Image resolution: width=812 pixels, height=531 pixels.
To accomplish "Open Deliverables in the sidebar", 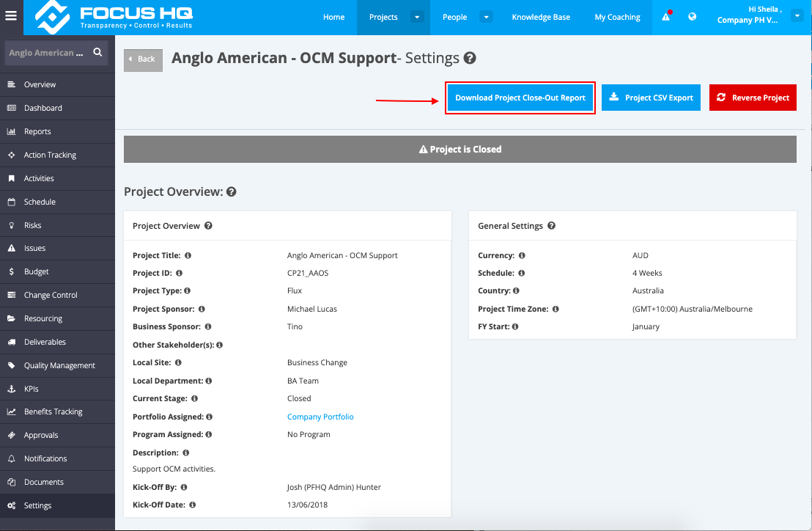I will [x=57, y=342].
